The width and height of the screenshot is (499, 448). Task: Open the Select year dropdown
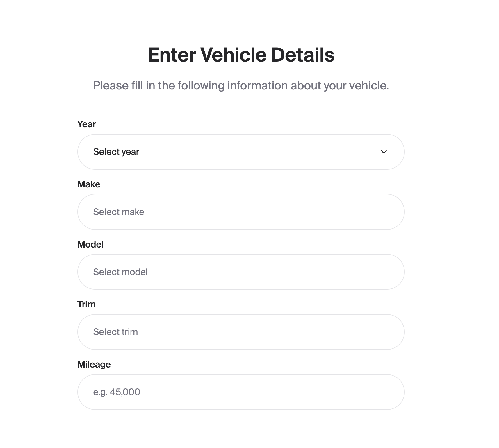tap(241, 152)
